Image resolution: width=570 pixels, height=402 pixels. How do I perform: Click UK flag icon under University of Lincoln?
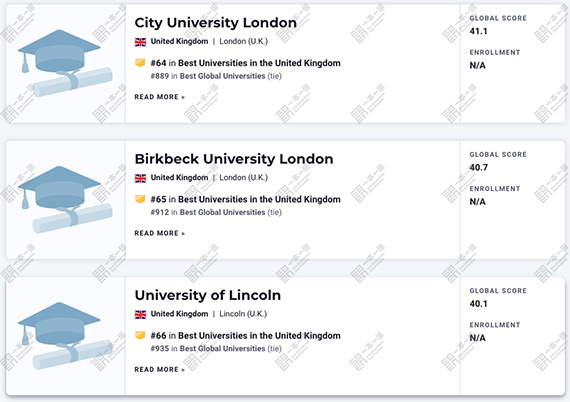(x=140, y=314)
